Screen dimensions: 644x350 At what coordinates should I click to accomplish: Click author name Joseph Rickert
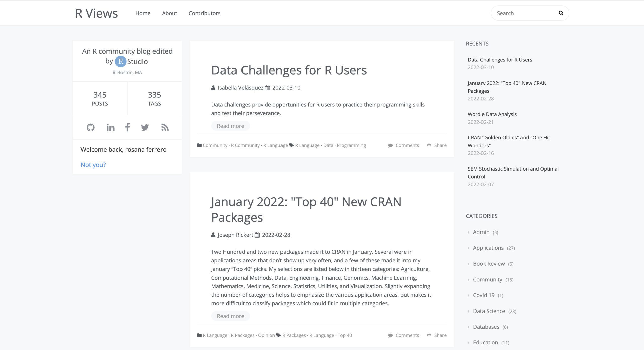coord(235,235)
